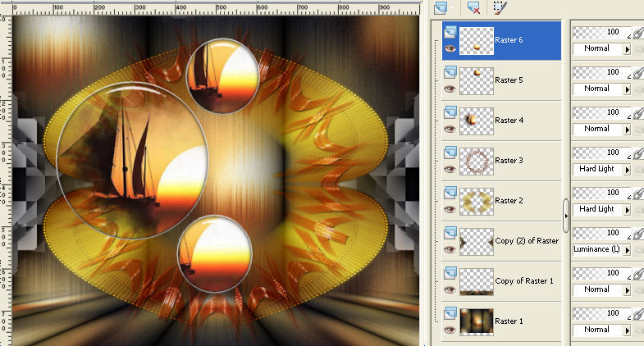Click the opacity slider of Raster 4
Viewport: 644px width, 346px height.
[601, 112]
